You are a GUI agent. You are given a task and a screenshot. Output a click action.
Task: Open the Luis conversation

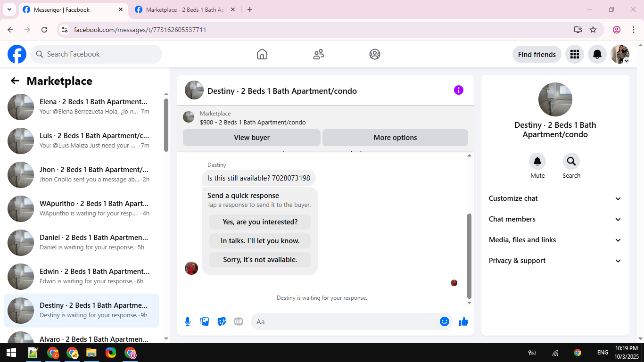point(81,141)
